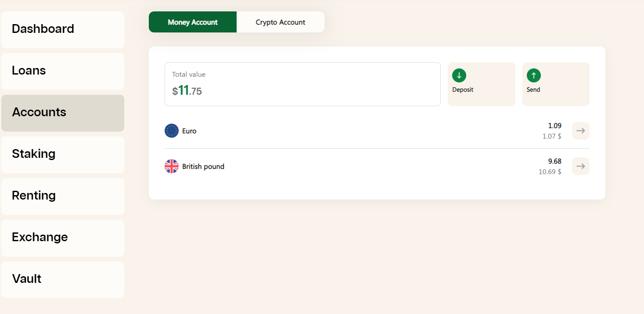Go to Loans in the sidebar
Viewport: 644px width, 314px height.
[63, 71]
